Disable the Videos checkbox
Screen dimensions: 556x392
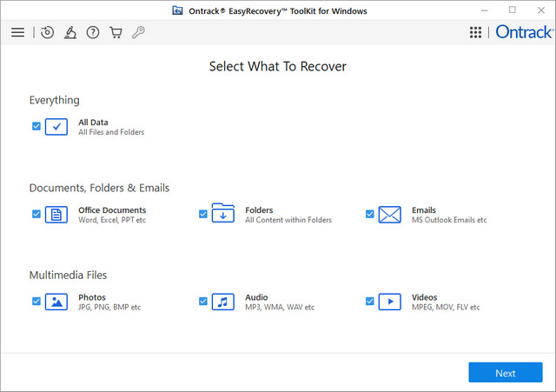click(370, 302)
